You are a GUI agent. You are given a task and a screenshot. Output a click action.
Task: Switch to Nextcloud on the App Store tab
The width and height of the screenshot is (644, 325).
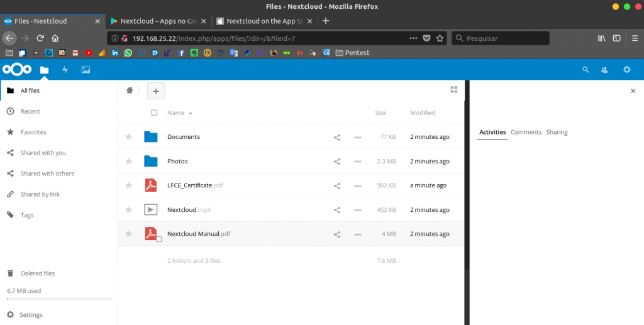pyautogui.click(x=265, y=21)
